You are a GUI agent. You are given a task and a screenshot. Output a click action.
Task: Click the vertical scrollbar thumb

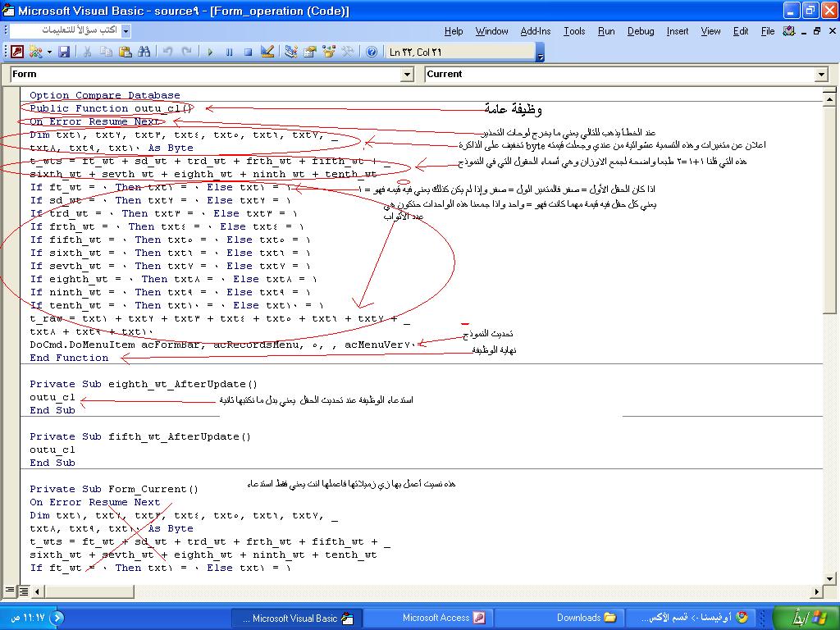pos(829,209)
